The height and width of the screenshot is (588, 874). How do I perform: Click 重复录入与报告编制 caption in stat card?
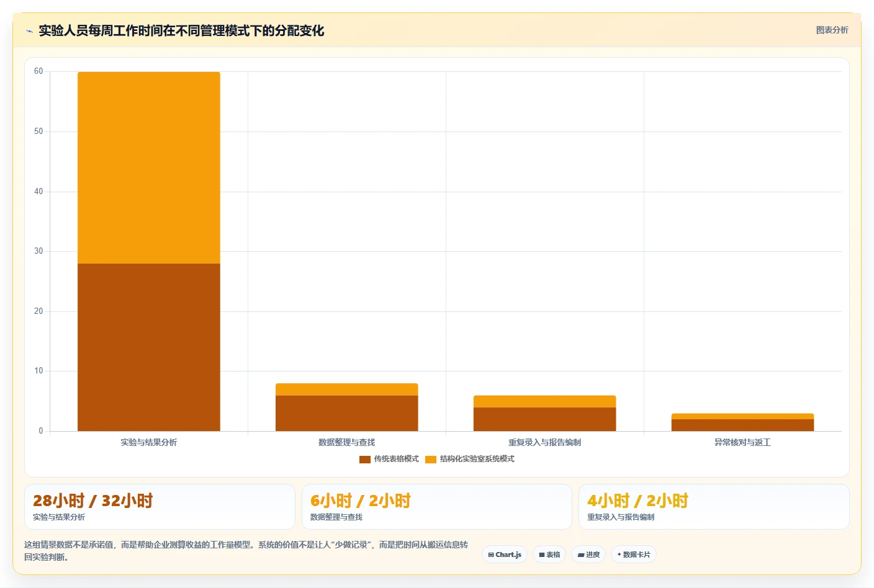621,517
